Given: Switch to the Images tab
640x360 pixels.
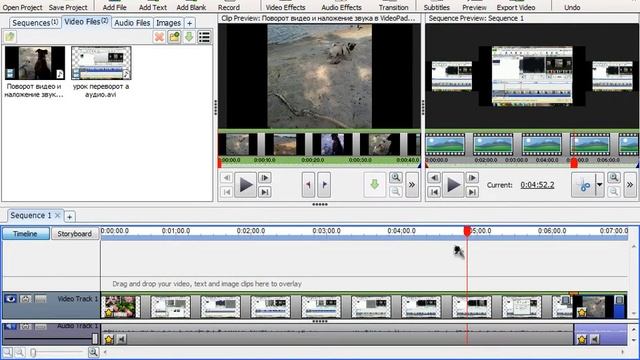Looking at the screenshot, I should click(x=168, y=23).
